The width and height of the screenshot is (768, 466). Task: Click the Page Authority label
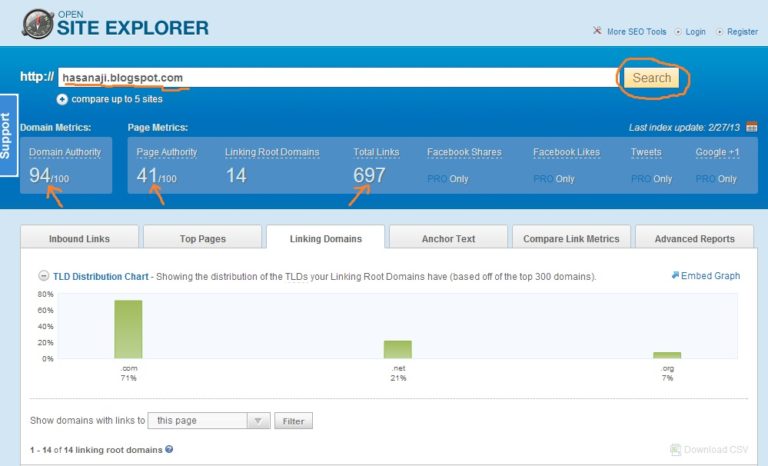pos(167,152)
